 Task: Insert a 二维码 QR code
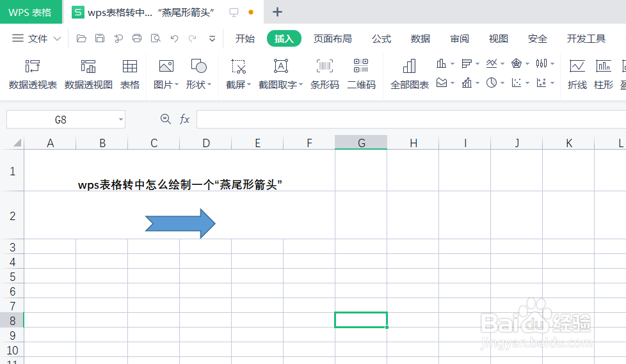pos(361,74)
